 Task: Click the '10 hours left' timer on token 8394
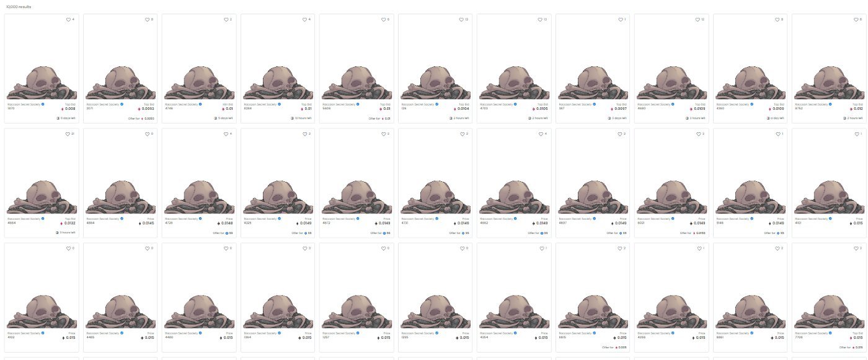click(301, 118)
